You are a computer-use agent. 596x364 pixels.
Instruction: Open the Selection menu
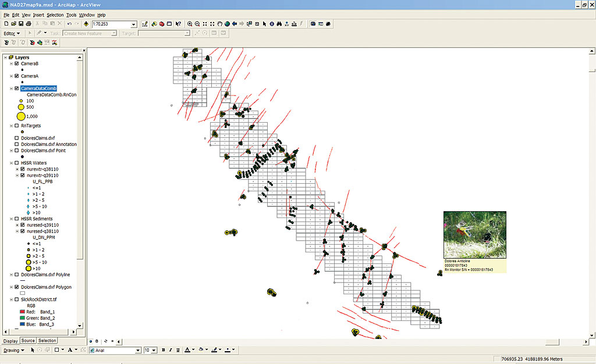pyautogui.click(x=55, y=15)
